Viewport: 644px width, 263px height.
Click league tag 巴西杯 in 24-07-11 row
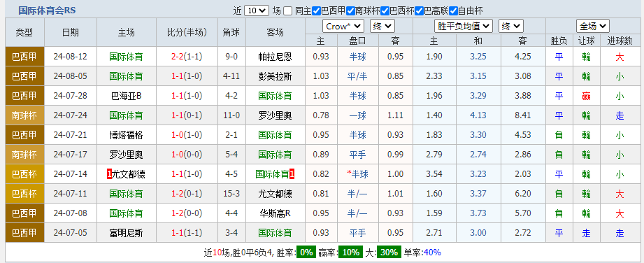coord(24,194)
